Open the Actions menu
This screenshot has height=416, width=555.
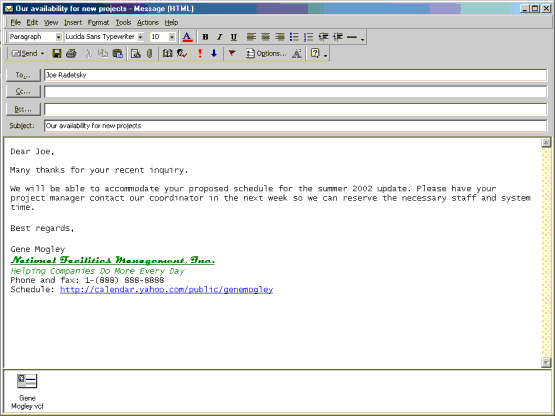coord(148,23)
